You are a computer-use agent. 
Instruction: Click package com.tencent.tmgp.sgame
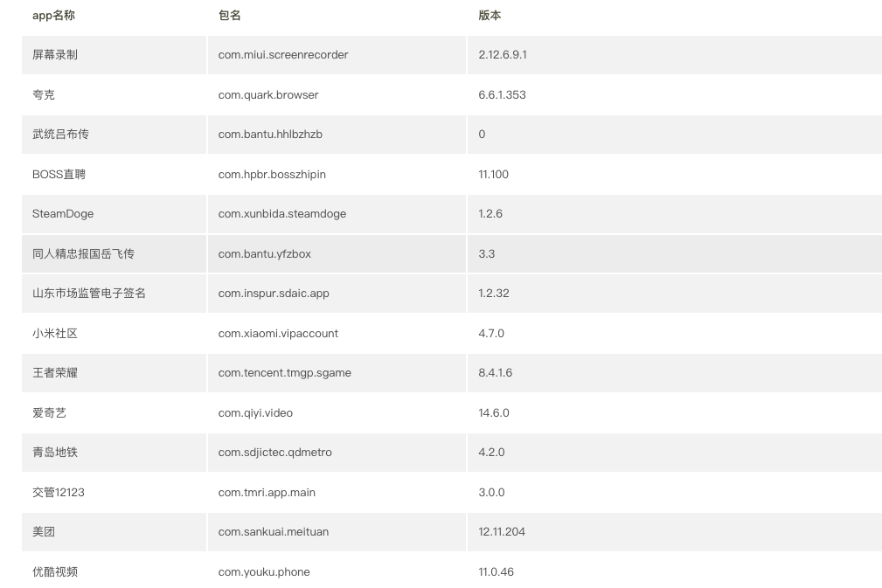284,372
